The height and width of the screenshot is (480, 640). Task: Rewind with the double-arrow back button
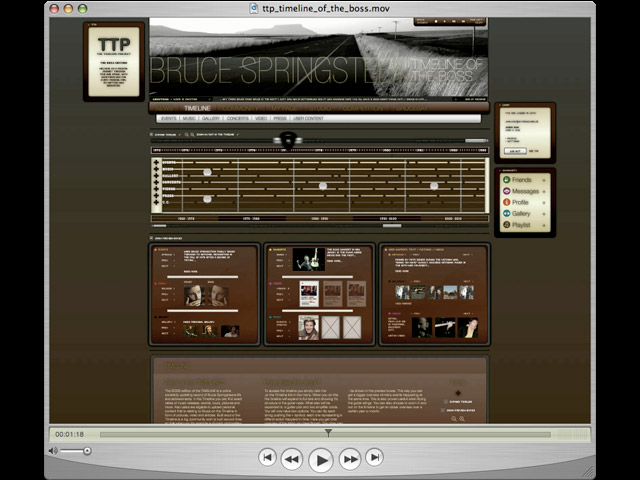(292, 459)
